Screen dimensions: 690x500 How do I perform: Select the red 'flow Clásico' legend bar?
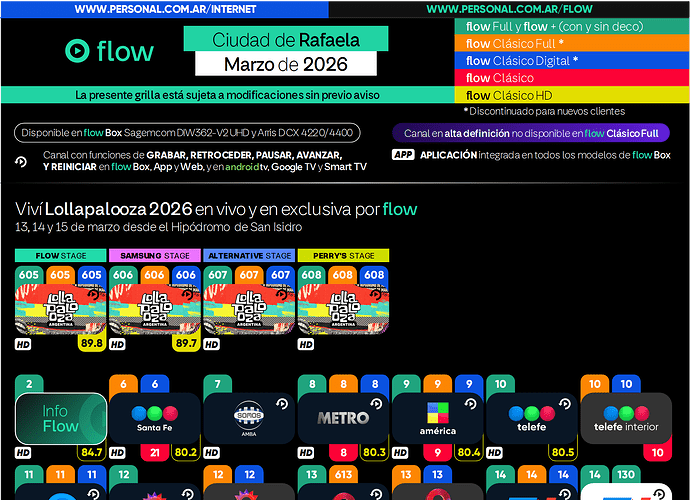(572, 77)
